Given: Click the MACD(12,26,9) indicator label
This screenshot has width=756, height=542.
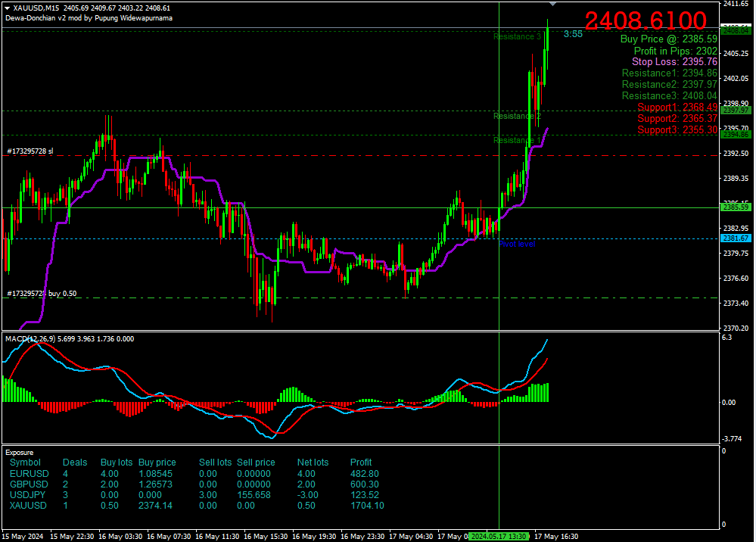Looking at the screenshot, I should [x=70, y=339].
